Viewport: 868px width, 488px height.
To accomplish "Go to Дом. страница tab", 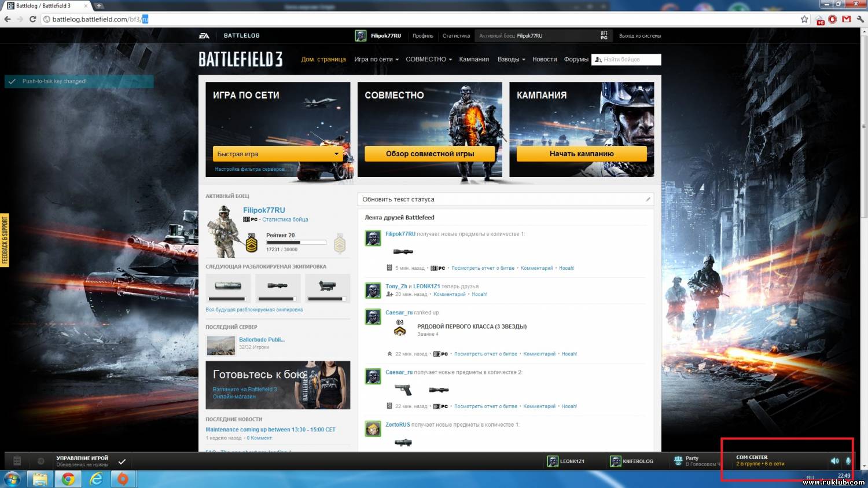I will (323, 59).
